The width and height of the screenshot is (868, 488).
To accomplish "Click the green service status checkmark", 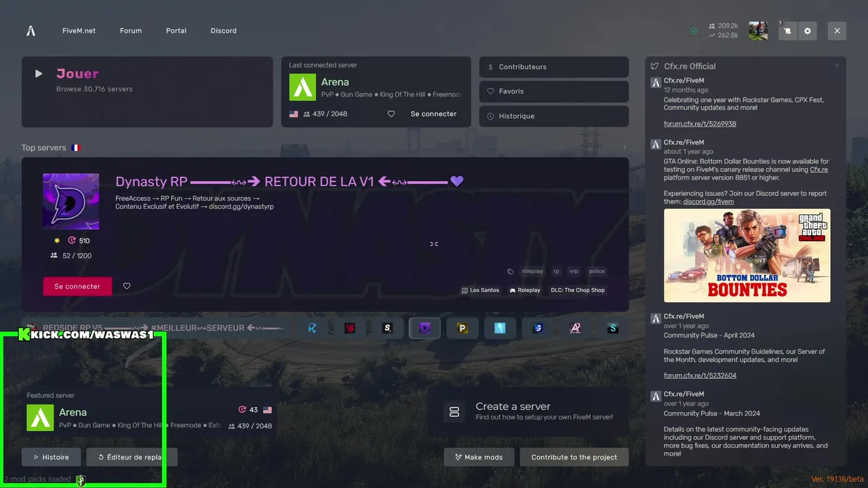I will [x=694, y=31].
